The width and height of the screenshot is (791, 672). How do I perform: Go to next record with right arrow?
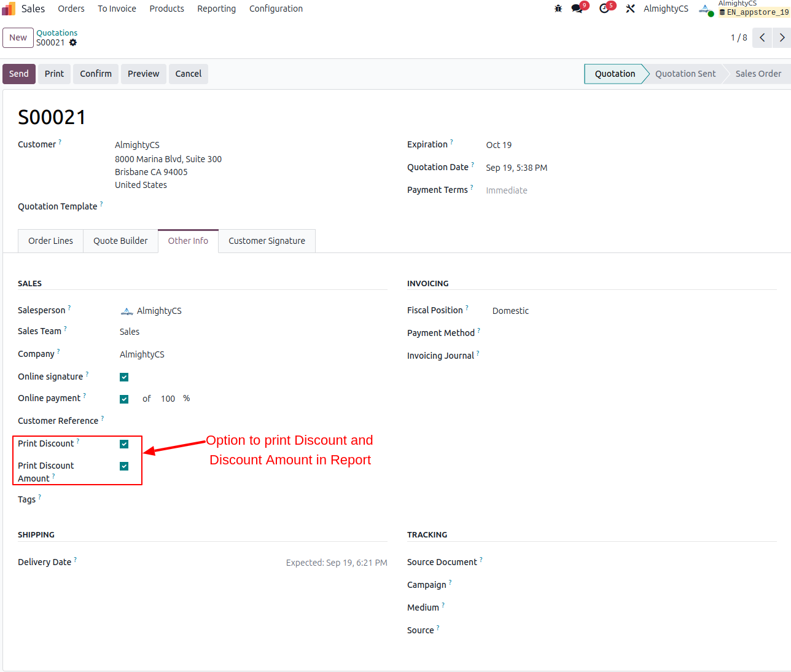pos(782,37)
